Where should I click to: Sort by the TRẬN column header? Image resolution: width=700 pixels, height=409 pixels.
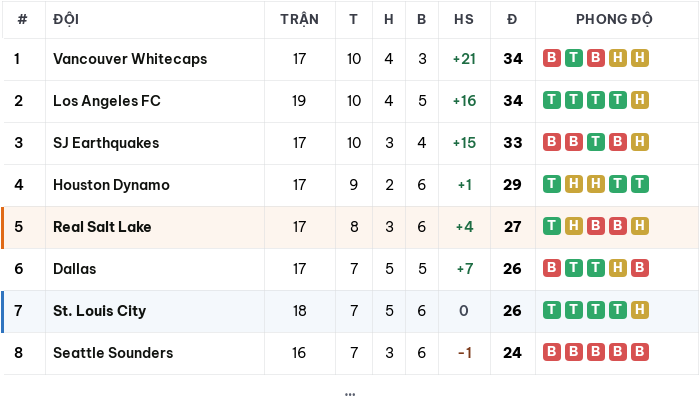coord(300,20)
